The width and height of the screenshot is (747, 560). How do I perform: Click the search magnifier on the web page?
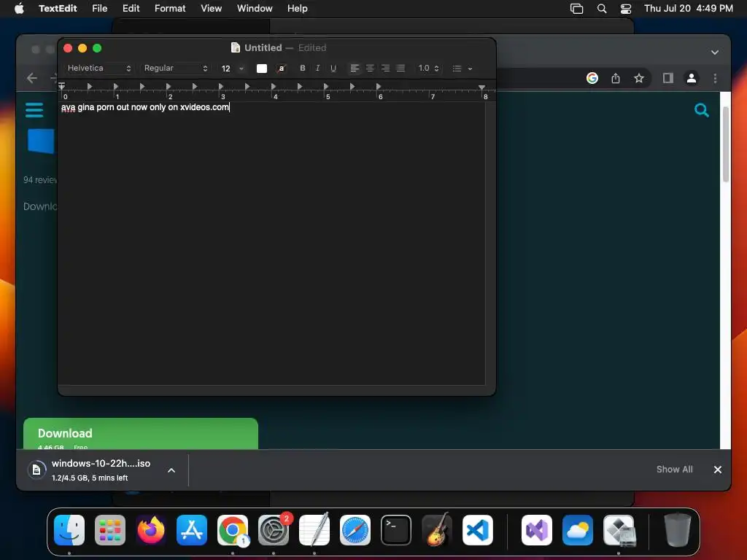pos(701,111)
